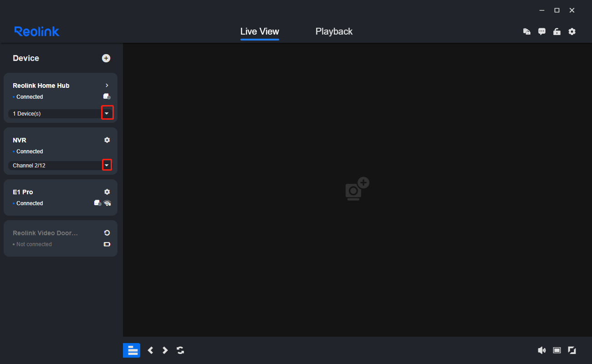Viewport: 592px width, 364px height.
Task: Add a new device with plus icon
Action: click(106, 58)
